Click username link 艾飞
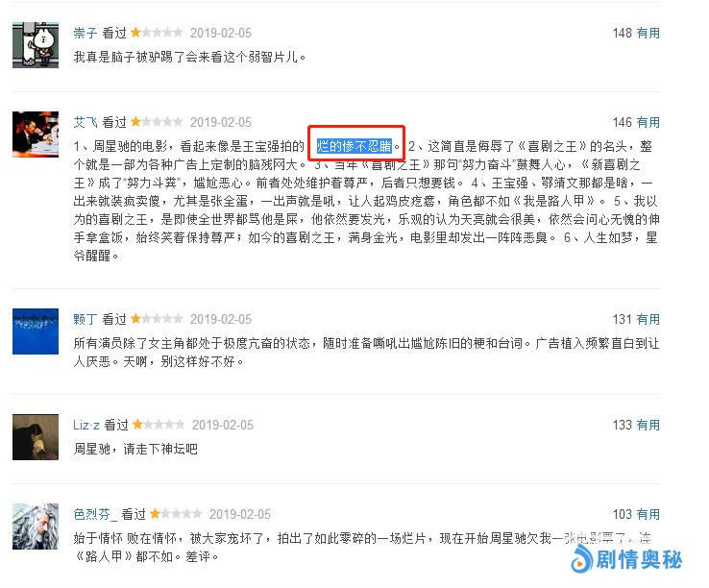The height and width of the screenshot is (588, 709). point(85,122)
